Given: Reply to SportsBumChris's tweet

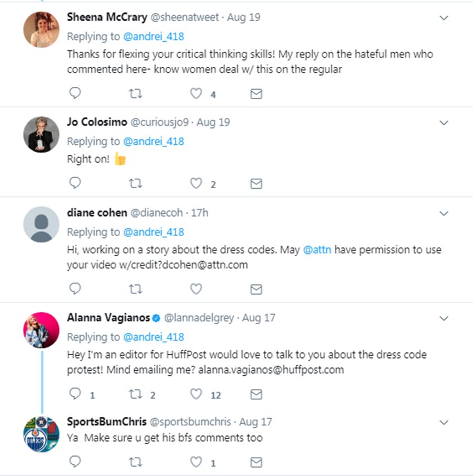Looking at the screenshot, I should tap(75, 462).
